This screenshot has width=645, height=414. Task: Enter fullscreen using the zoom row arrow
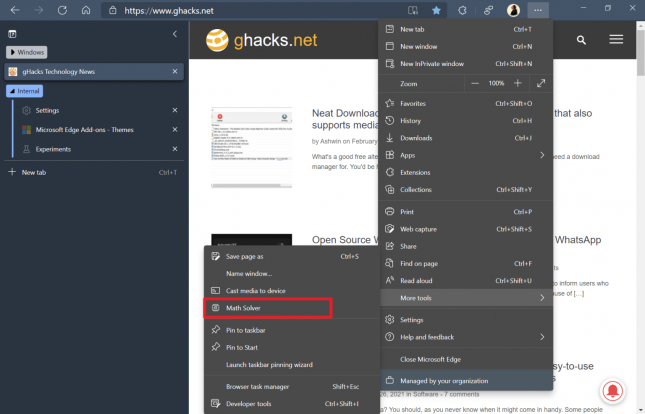pyautogui.click(x=541, y=83)
